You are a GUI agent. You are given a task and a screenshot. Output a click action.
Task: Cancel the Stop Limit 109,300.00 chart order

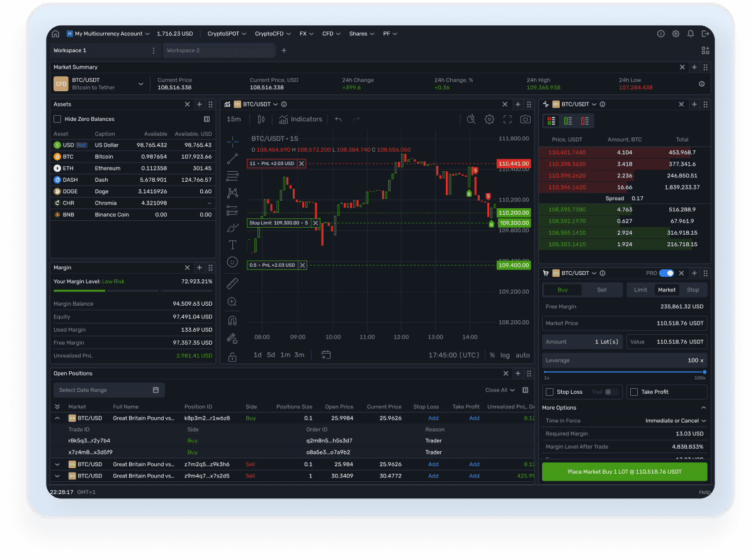pyautogui.click(x=315, y=223)
